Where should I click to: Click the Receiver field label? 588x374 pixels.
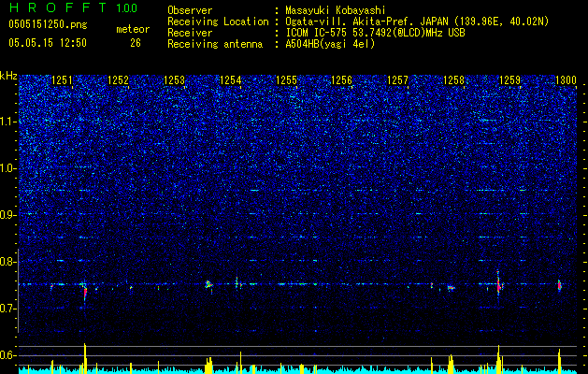(190, 33)
